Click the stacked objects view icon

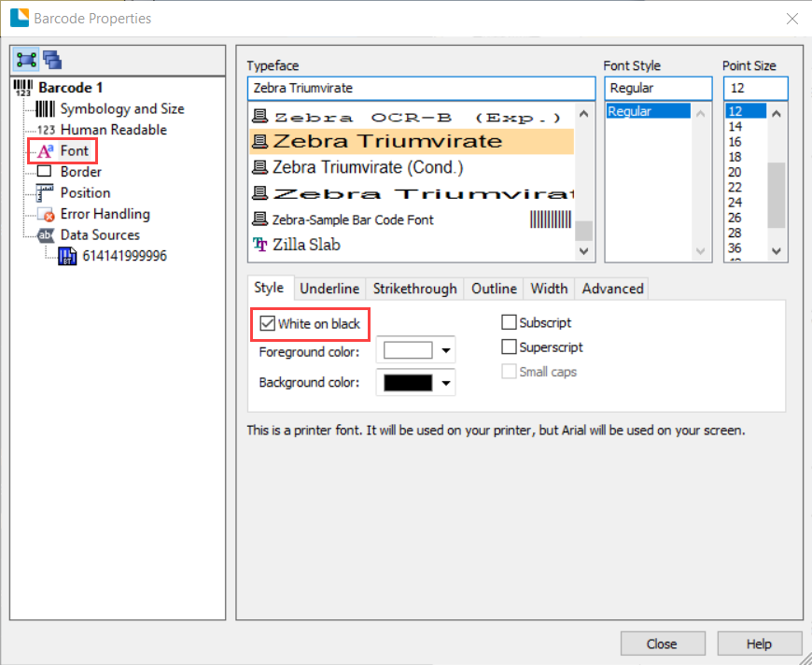click(52, 60)
